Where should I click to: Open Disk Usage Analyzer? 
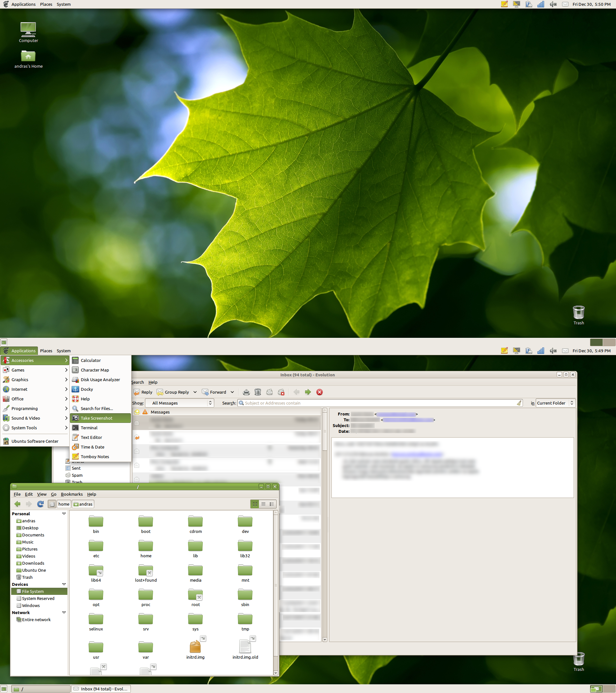(100, 380)
